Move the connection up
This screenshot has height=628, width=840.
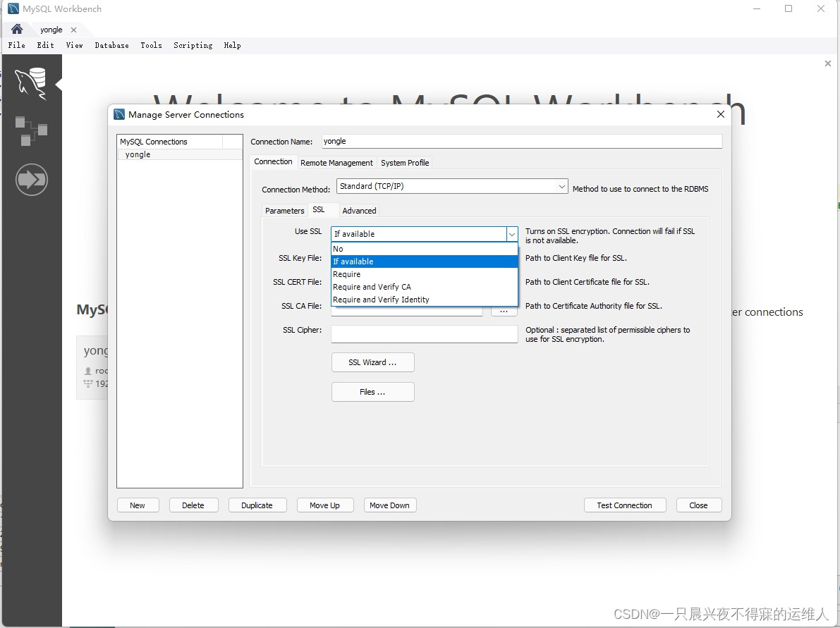[325, 505]
